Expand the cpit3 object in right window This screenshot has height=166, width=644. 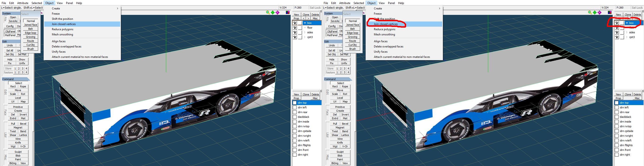pos(627,37)
